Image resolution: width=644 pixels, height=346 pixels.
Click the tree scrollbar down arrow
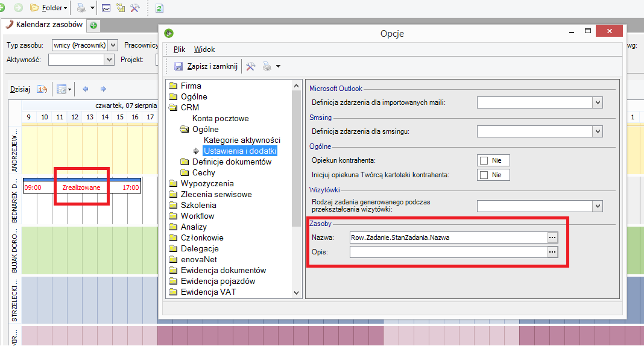coord(296,292)
